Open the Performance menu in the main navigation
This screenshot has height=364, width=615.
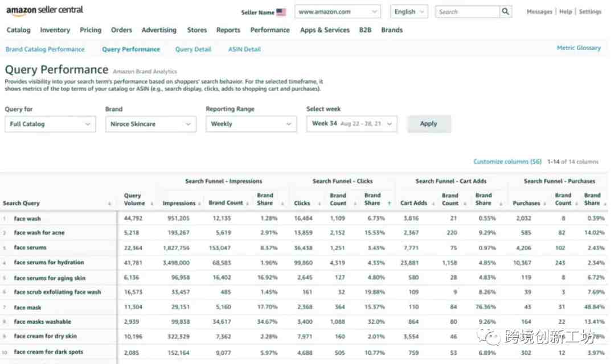[x=270, y=30]
